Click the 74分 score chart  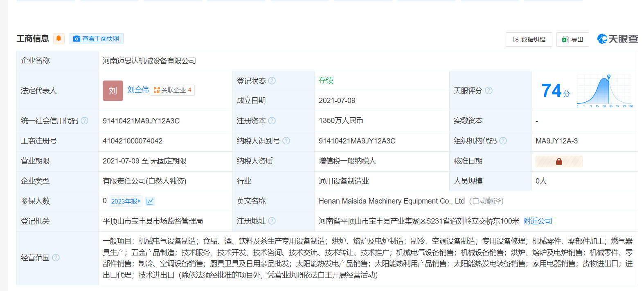tap(605, 91)
